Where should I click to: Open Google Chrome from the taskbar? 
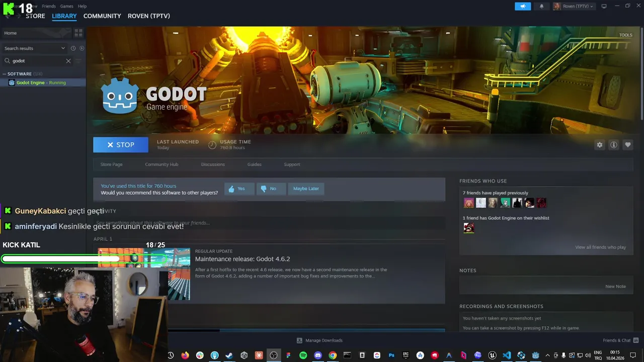[333, 355]
